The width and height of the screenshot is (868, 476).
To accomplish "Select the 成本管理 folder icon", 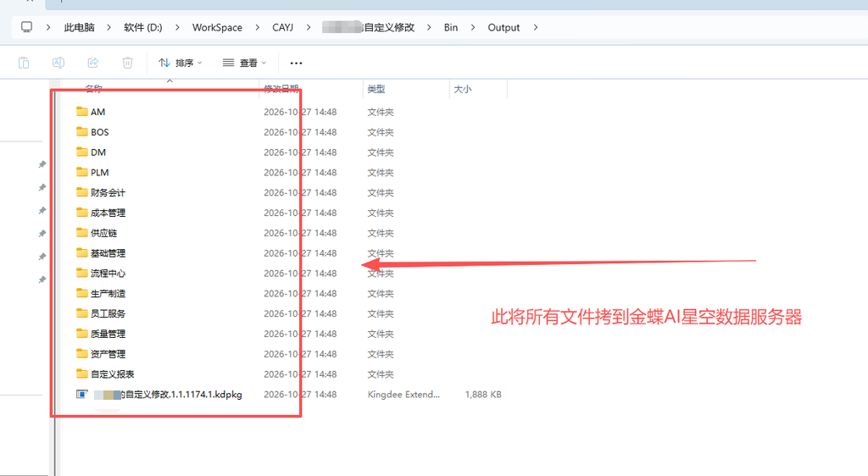I will click(x=82, y=213).
